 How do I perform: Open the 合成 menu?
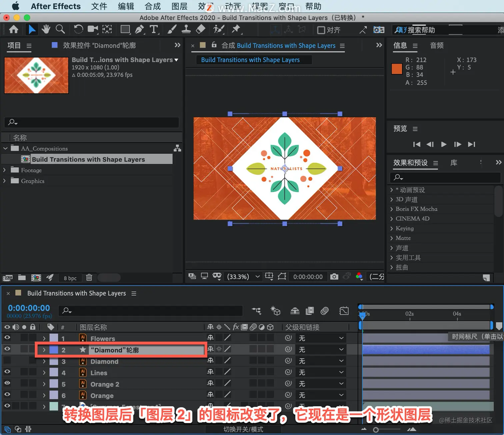(x=153, y=6)
